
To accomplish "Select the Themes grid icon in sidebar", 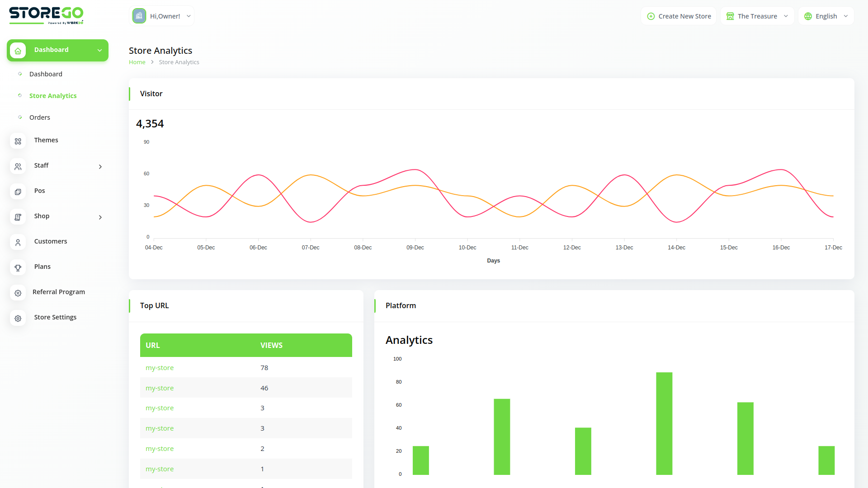I will (18, 141).
